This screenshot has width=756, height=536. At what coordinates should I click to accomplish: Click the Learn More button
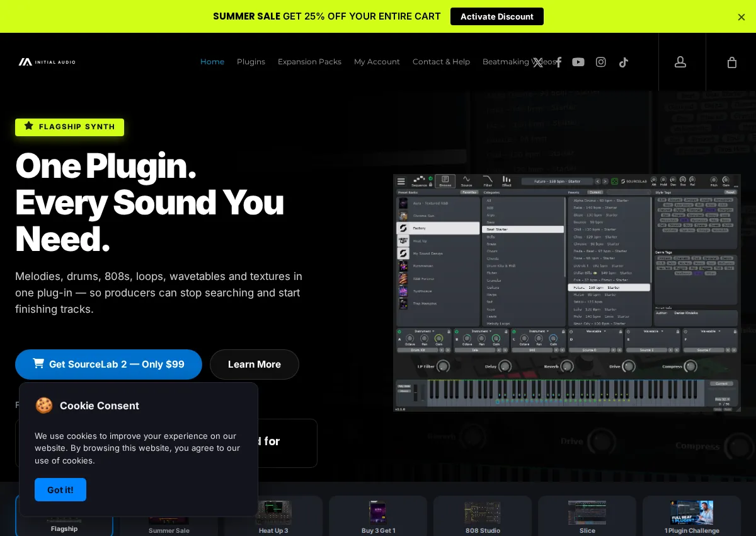point(255,364)
